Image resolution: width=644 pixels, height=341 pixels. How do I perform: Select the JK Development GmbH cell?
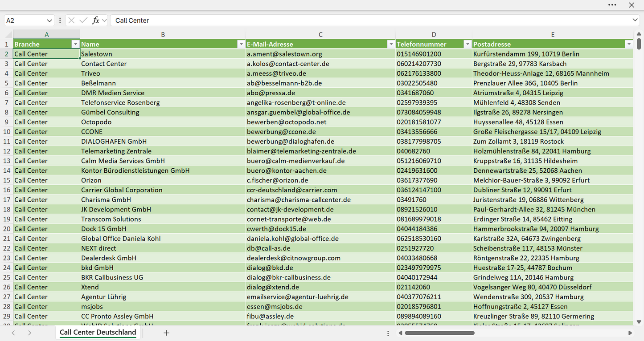click(x=163, y=210)
